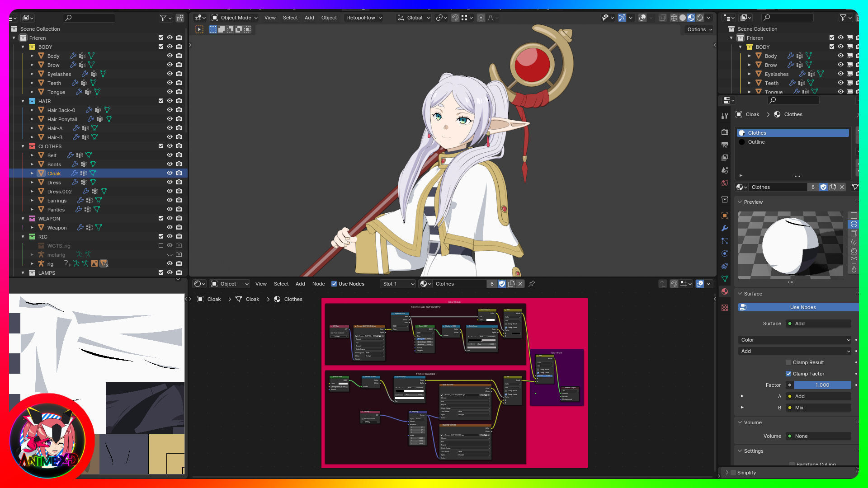Open Object Data properties tab
The image size is (868, 488).
725,279
